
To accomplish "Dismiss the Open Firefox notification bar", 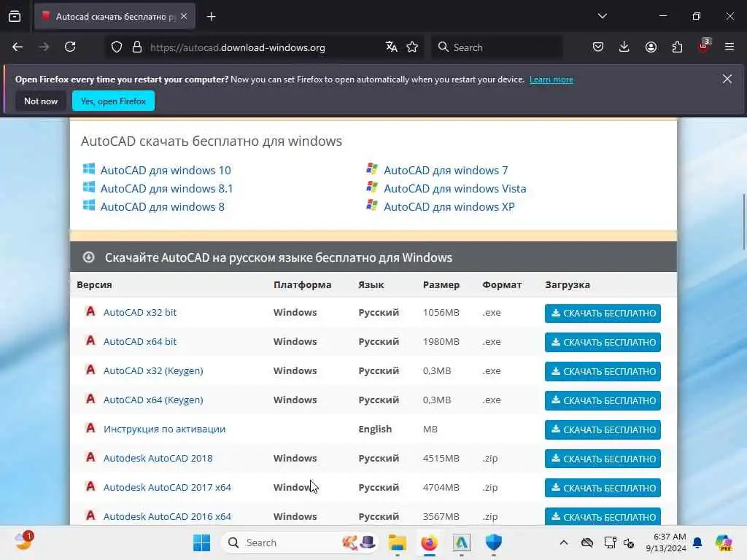I will pos(727,79).
